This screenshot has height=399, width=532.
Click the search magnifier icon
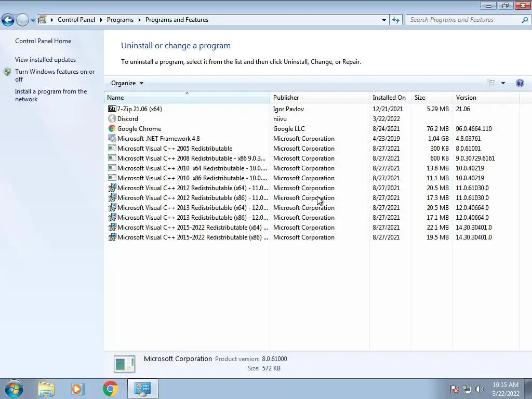[x=525, y=20]
